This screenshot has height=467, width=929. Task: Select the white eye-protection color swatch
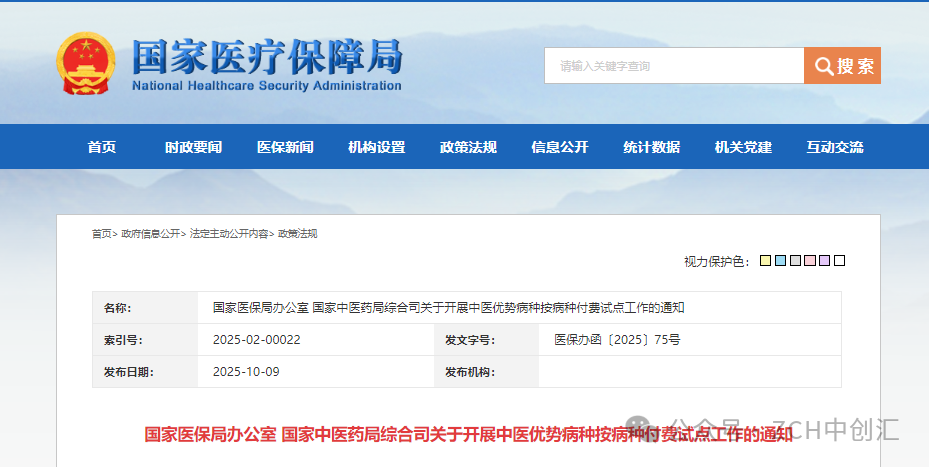pyautogui.click(x=840, y=261)
